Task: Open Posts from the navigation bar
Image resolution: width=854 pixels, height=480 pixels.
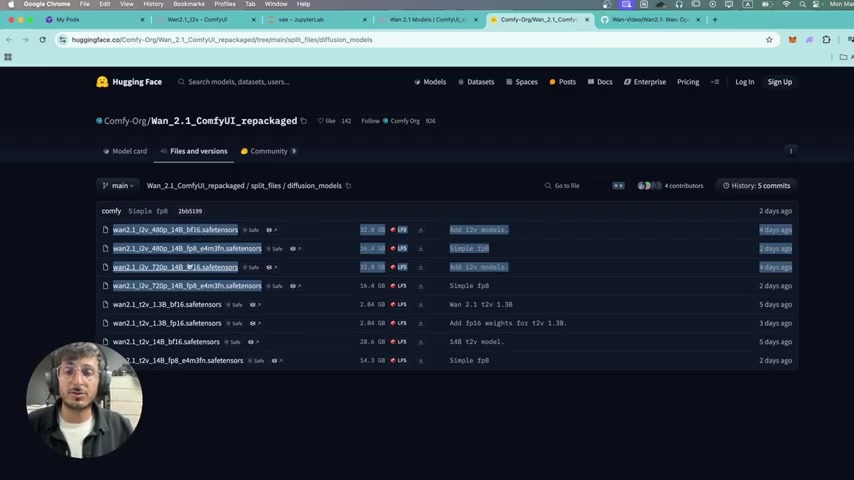Action: [x=563, y=82]
